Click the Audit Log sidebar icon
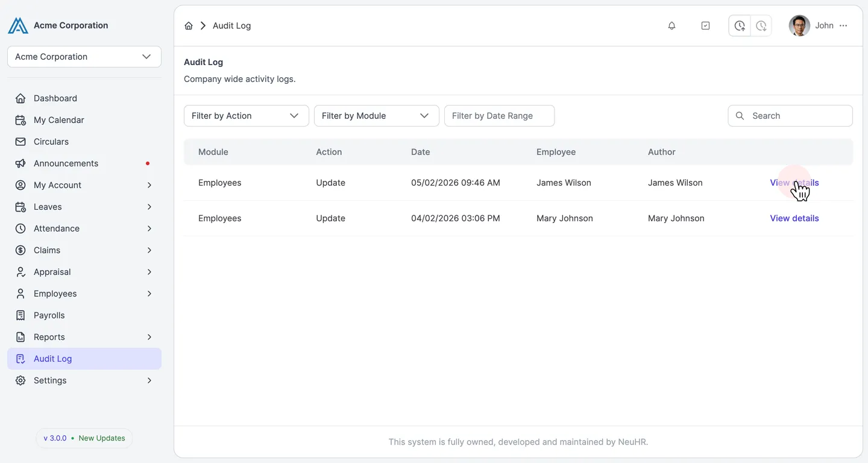 click(x=20, y=359)
